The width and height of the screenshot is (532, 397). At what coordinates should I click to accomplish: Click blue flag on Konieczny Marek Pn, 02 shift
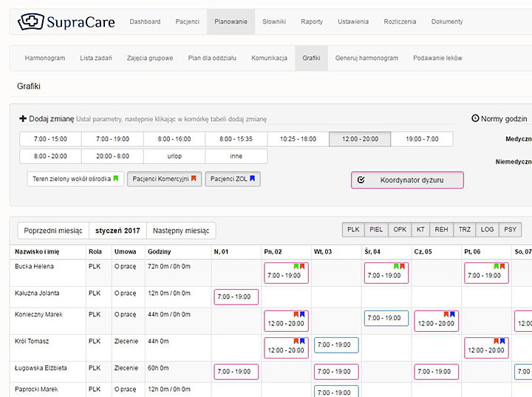[302, 314]
